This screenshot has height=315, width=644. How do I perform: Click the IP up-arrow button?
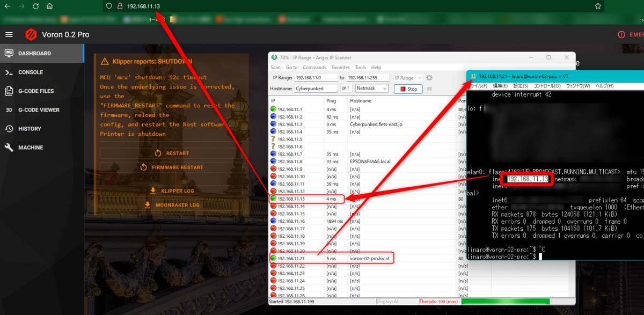point(346,89)
